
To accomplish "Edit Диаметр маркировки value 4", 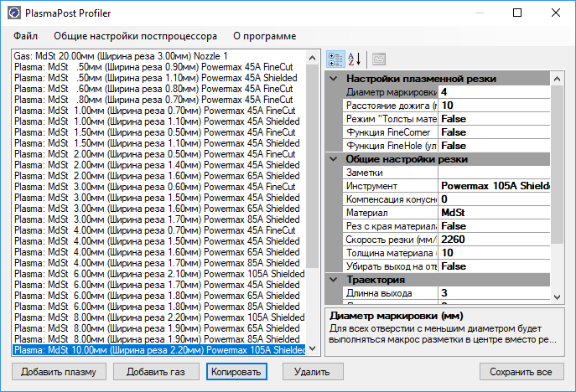I will 494,92.
